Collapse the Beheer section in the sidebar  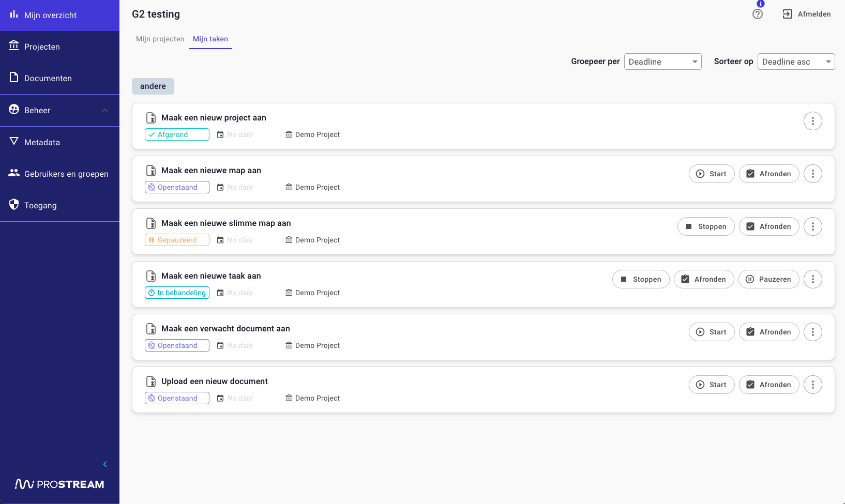[105, 111]
